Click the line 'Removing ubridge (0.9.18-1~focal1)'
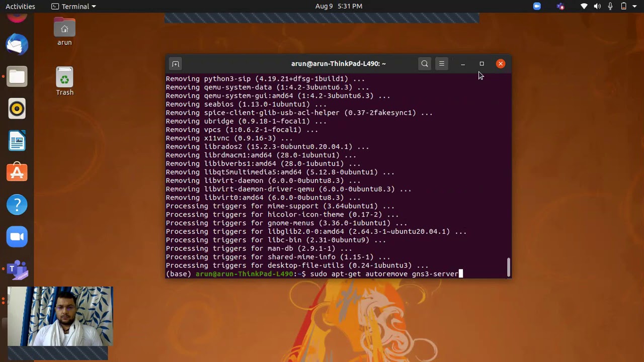Screen dimensions: 644x362 [247, 121]
